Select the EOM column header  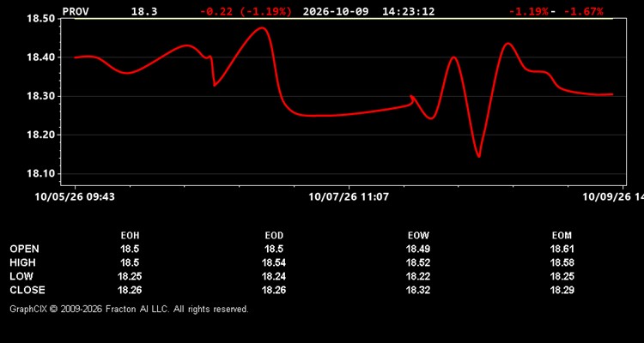click(562, 236)
